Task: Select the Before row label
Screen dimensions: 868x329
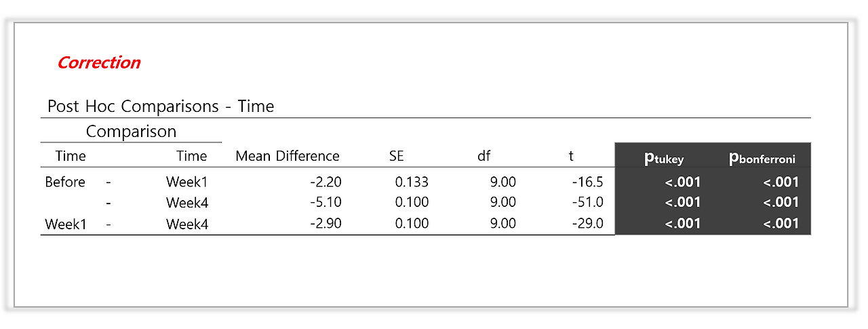Action: click(x=65, y=182)
